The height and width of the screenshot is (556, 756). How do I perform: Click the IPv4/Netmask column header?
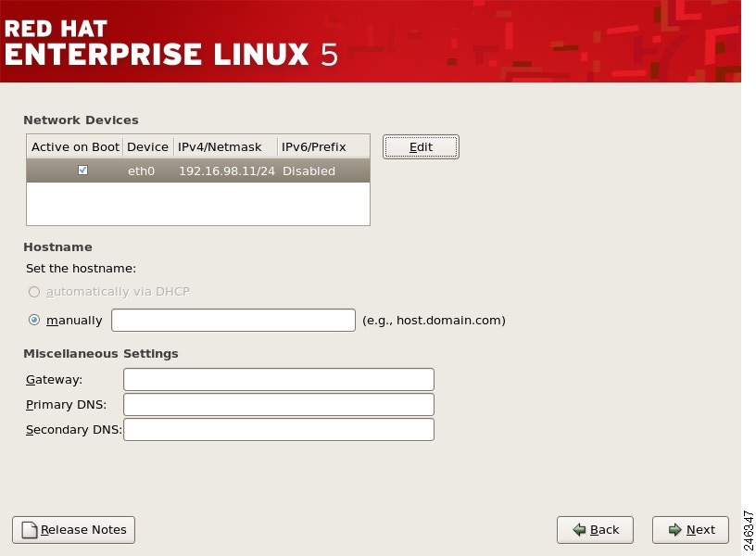coord(225,146)
